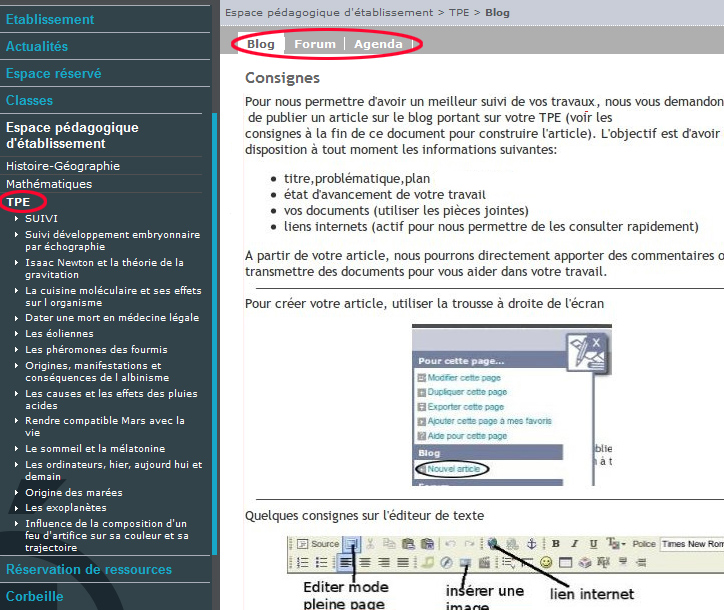This screenshot has width=724, height=610.
Task: Click the trousse pencil icon in illustration
Action: [x=586, y=352]
